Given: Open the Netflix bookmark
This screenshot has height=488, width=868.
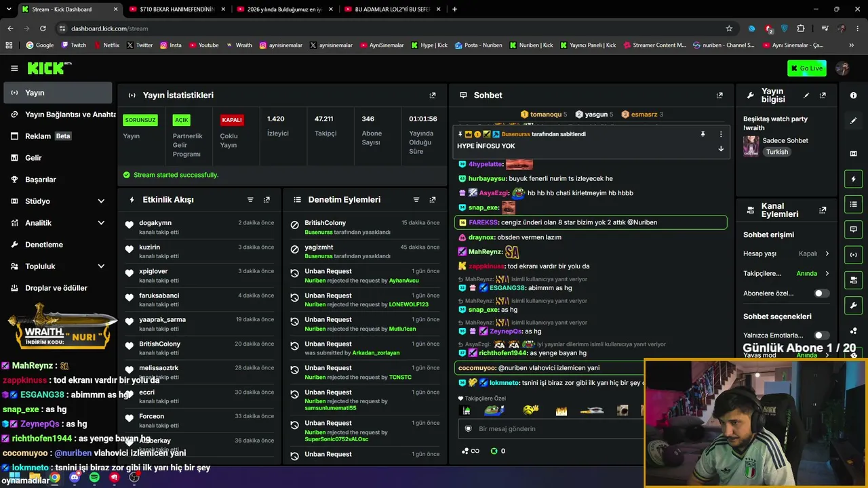Looking at the screenshot, I should click(106, 45).
